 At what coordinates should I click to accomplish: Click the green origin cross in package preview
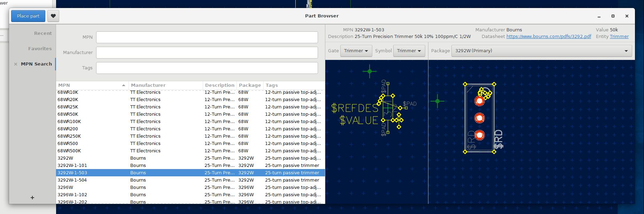[437, 101]
